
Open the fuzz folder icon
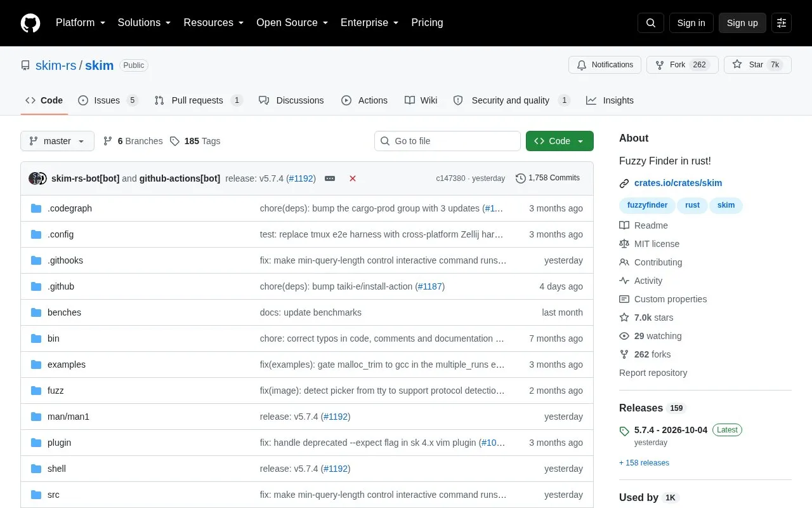point(36,391)
